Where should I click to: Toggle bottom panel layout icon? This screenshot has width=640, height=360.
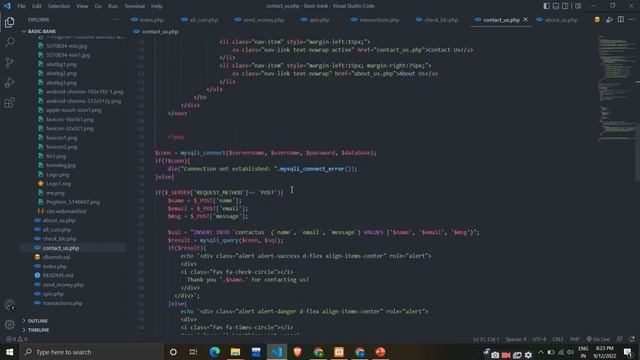click(x=556, y=6)
